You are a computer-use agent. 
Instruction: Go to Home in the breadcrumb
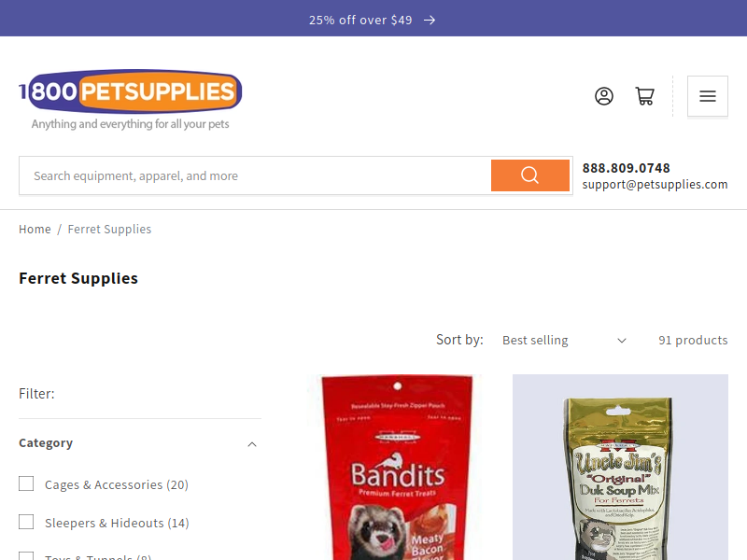35,229
